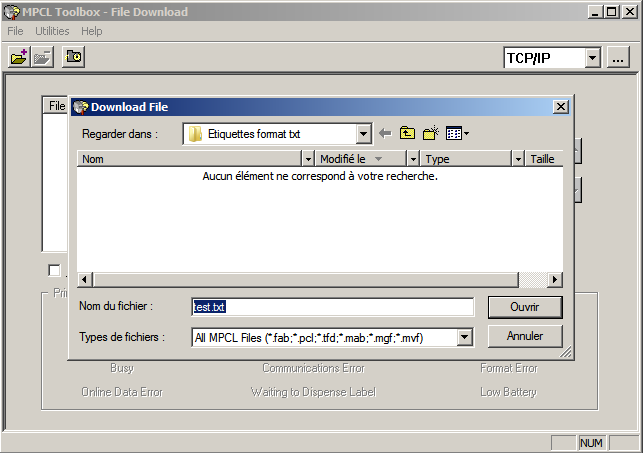Viewport: 643px width, 453px height.
Task: Sort by the Modifié le column header
Action: (x=360, y=159)
